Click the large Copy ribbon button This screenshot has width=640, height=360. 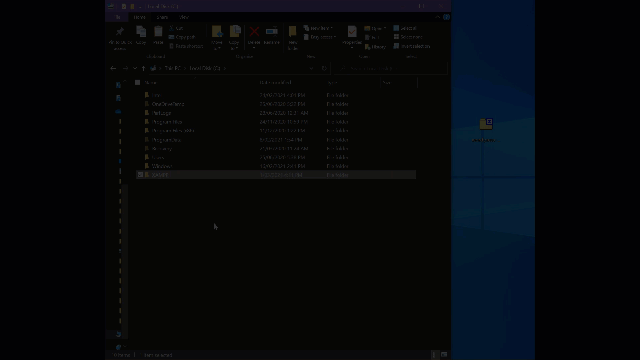(x=141, y=36)
